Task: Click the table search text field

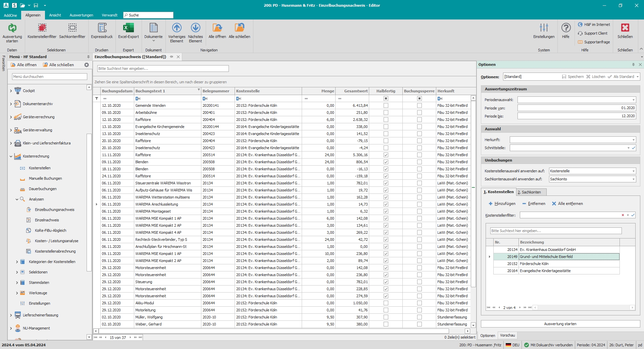Action: click(163, 69)
